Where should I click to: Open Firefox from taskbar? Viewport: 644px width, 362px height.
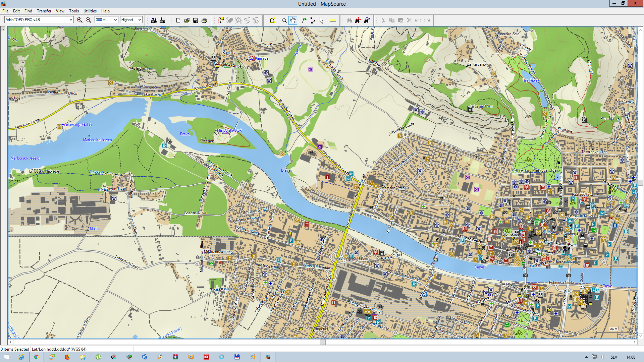[x=67, y=357]
